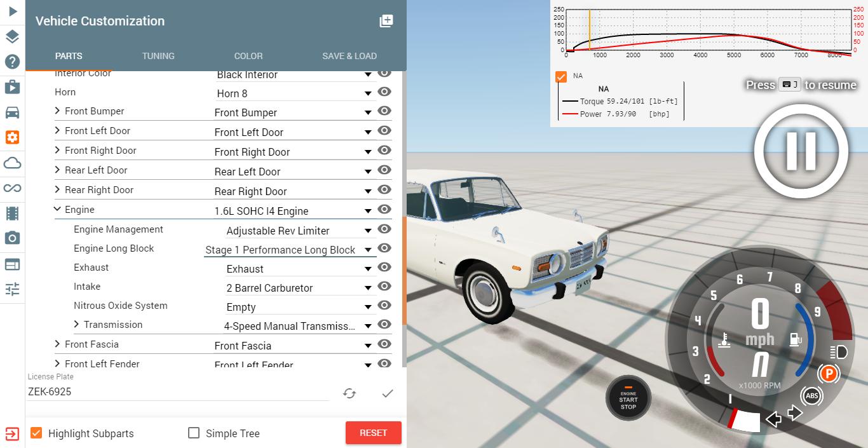Click the parts list vertical scrollbar
Image resolution: width=868 pixels, height=448 pixels.
tap(404, 270)
